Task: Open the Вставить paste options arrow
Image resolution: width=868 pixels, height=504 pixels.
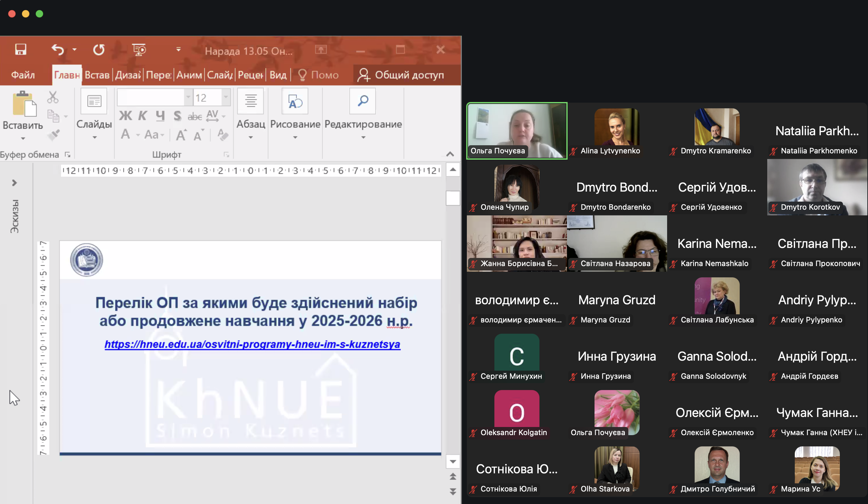Action: pos(23,139)
